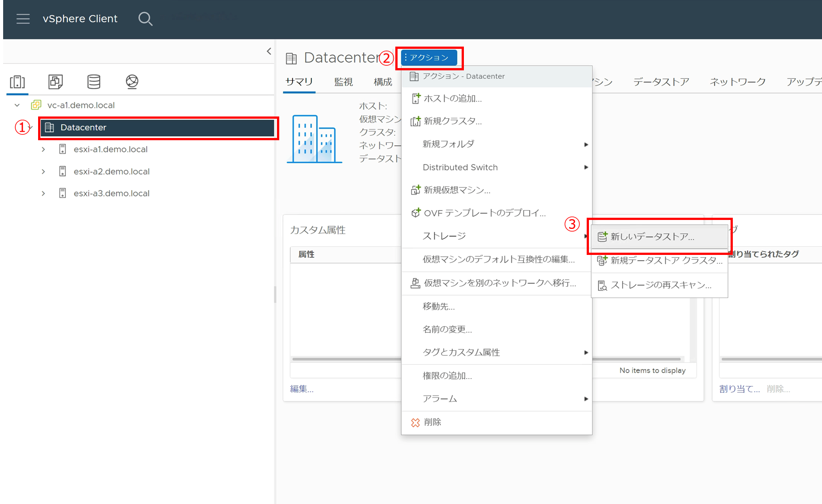The width and height of the screenshot is (822, 504).
Task: Open the アクション dropdown button
Action: click(428, 58)
